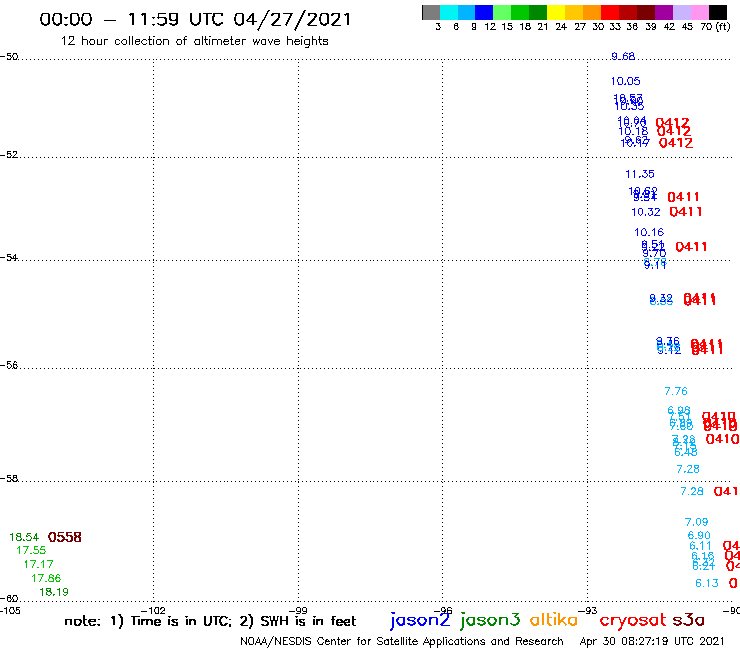Click the latitude label -56

9,365
